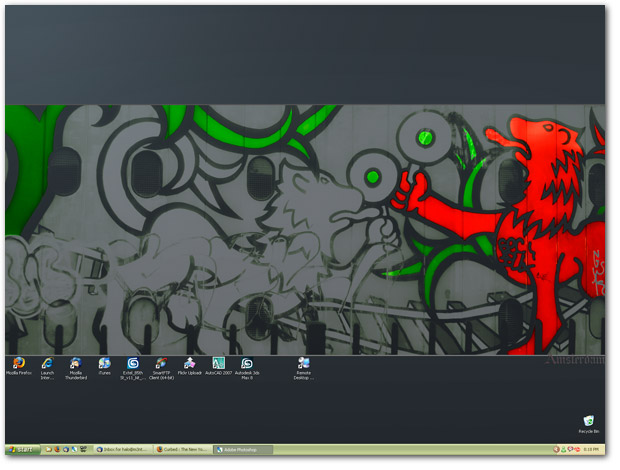Activate the Adobe Photoshop taskbar button
The height and width of the screenshot is (470, 620).
pyautogui.click(x=241, y=450)
